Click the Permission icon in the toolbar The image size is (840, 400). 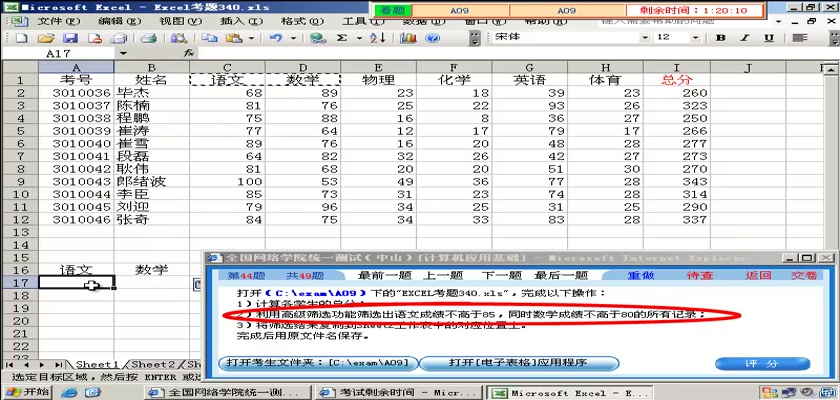click(x=95, y=38)
